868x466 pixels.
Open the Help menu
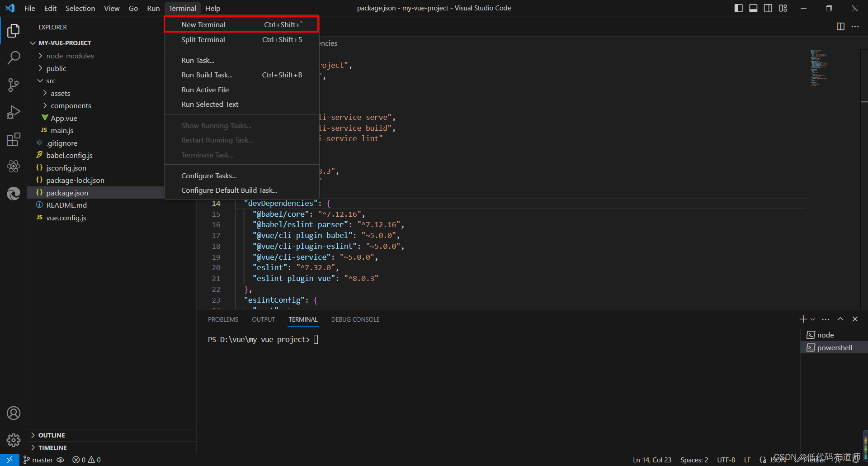pos(212,8)
